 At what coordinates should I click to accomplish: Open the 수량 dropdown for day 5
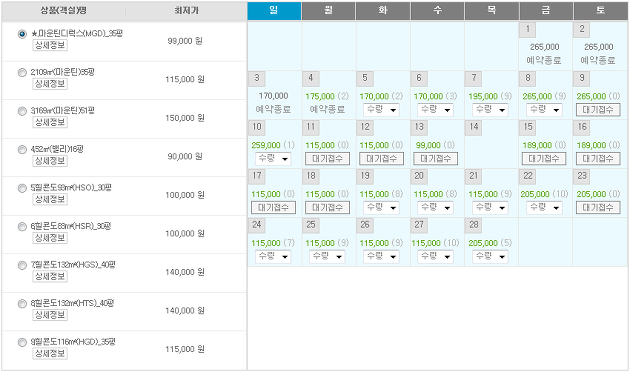click(x=381, y=110)
